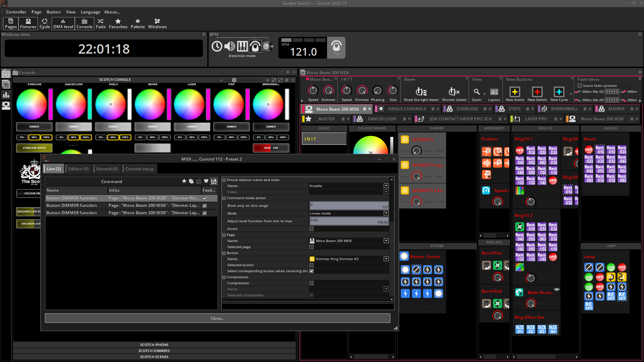Image resolution: width=644 pixels, height=362 pixels.
Task: Open the Zoom dropdown arrow in View
Action: 484,94
